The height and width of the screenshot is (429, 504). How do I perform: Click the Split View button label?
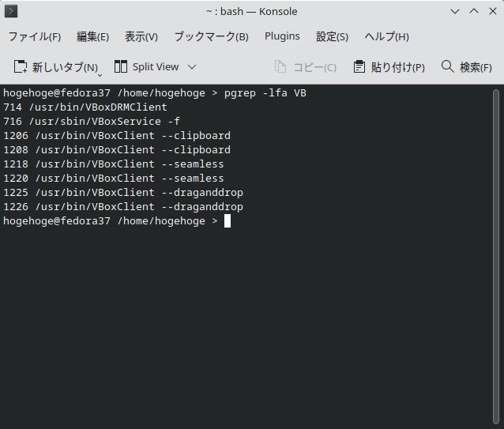click(156, 67)
